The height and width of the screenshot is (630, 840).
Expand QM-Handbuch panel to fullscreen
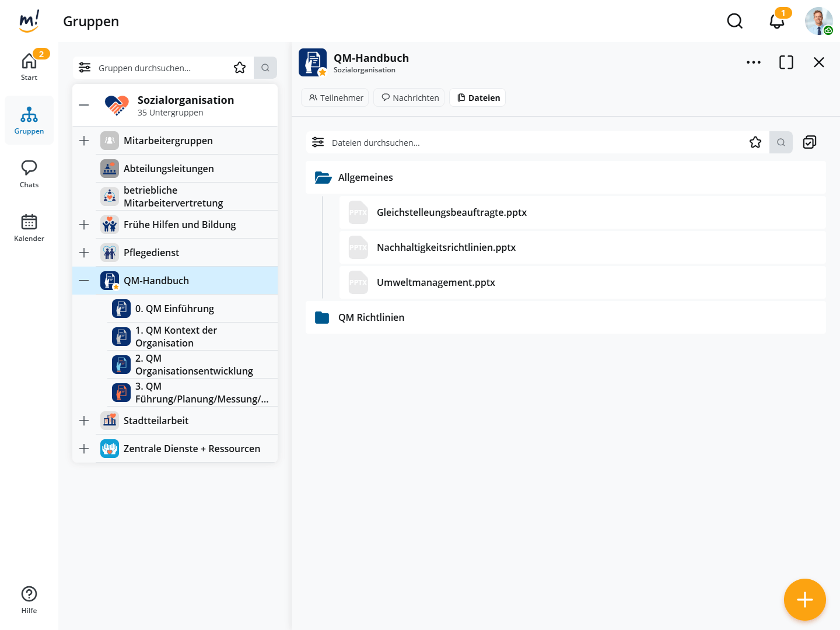(786, 62)
